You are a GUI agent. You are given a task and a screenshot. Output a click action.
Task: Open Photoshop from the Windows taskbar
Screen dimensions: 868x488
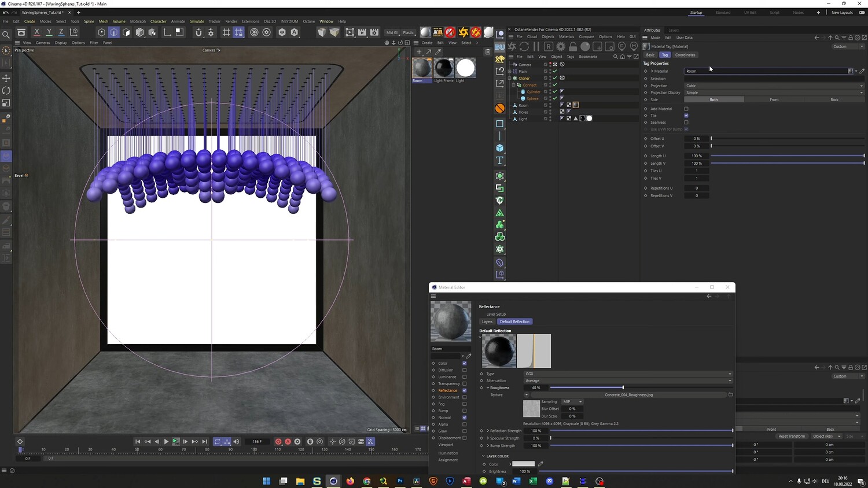(400, 481)
